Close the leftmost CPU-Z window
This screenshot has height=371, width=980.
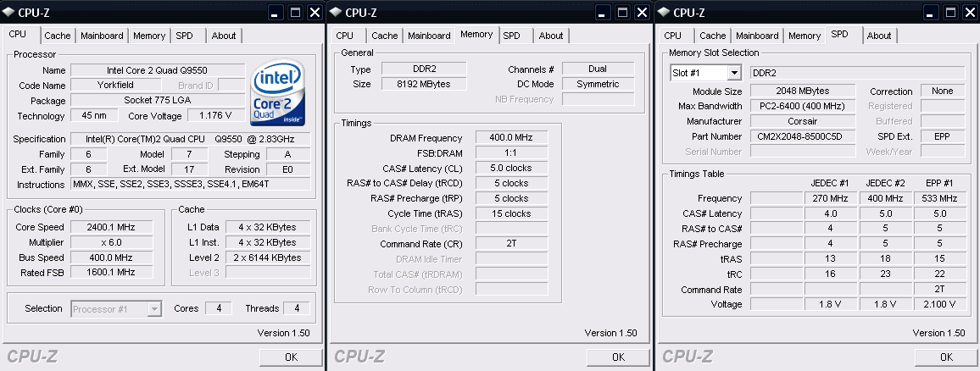point(315,12)
